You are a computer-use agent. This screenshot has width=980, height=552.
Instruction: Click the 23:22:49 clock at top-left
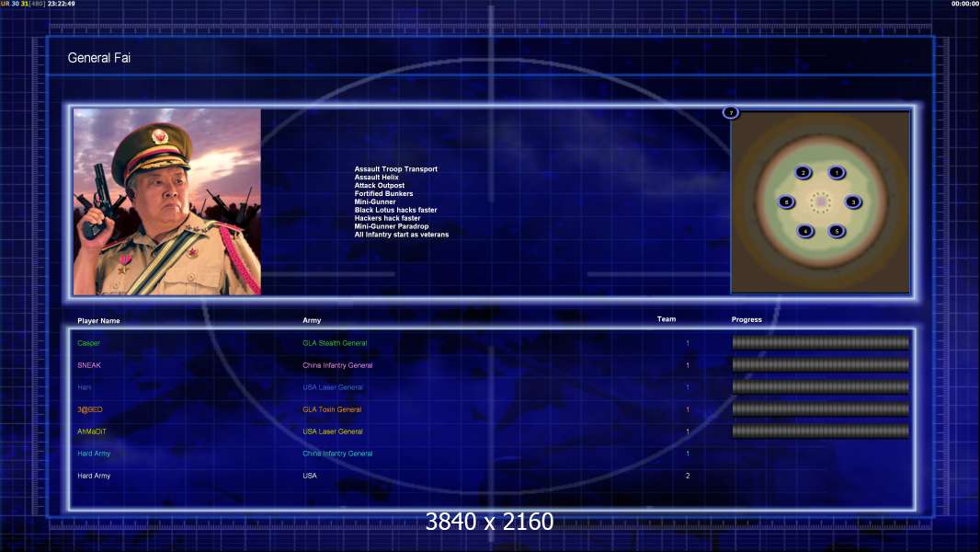62,4
